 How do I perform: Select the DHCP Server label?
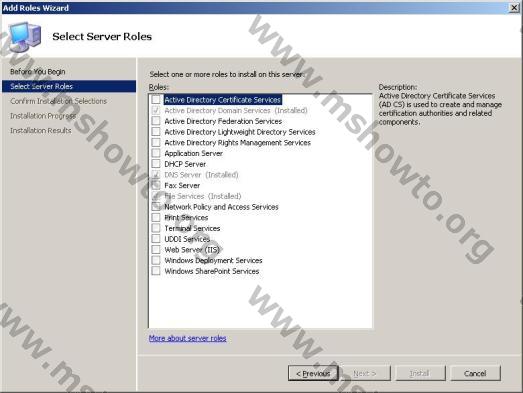(185, 164)
